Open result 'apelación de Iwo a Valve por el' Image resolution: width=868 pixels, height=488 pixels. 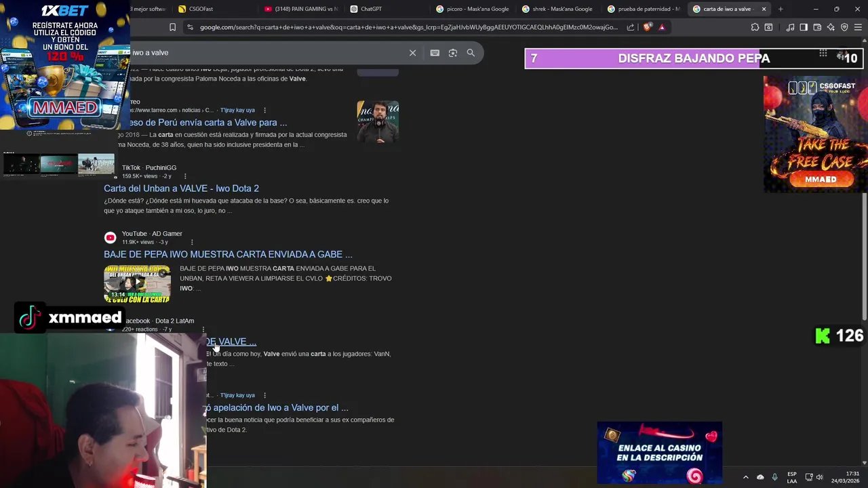pyautogui.click(x=277, y=407)
